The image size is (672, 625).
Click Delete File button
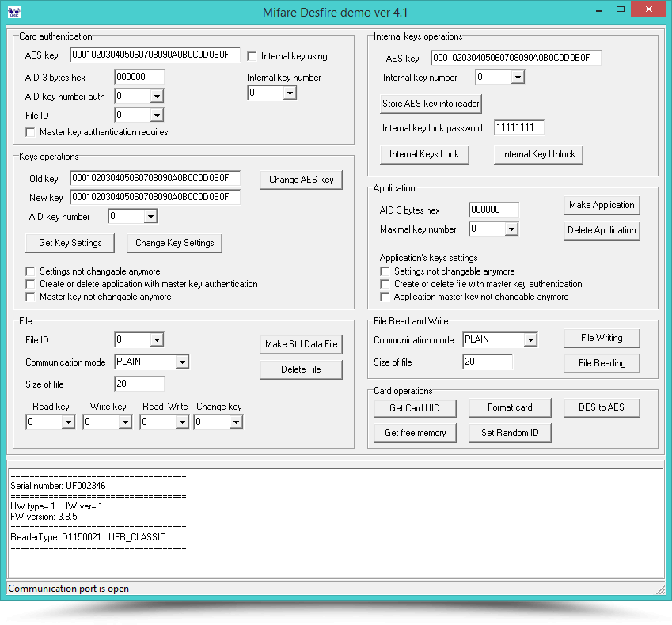click(302, 369)
